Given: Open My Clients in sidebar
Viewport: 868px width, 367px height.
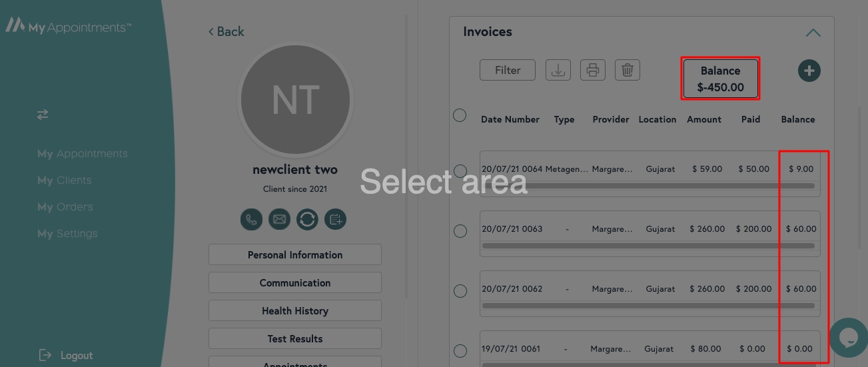Looking at the screenshot, I should point(65,181).
